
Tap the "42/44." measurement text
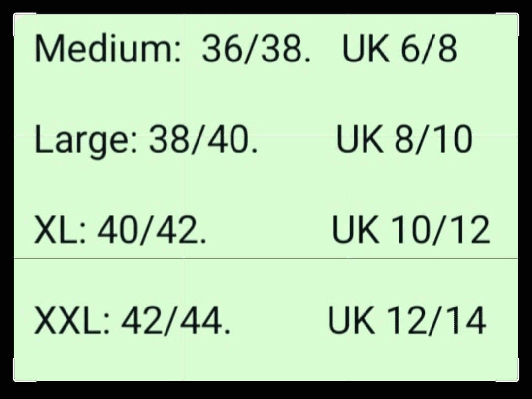[x=175, y=321]
